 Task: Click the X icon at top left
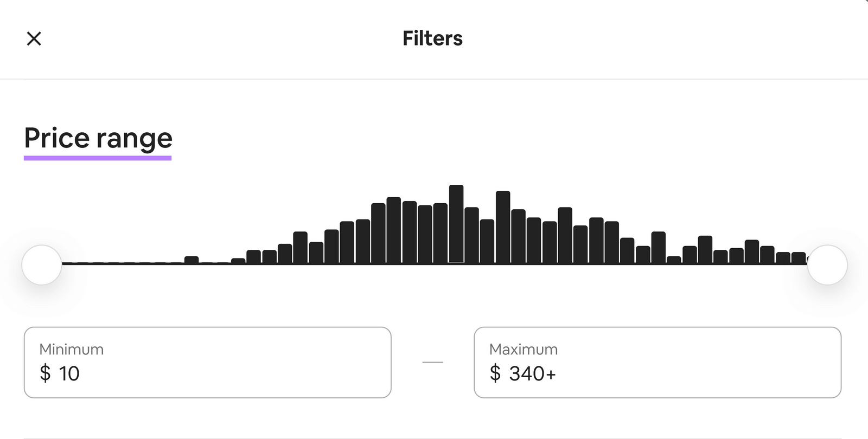pyautogui.click(x=34, y=38)
